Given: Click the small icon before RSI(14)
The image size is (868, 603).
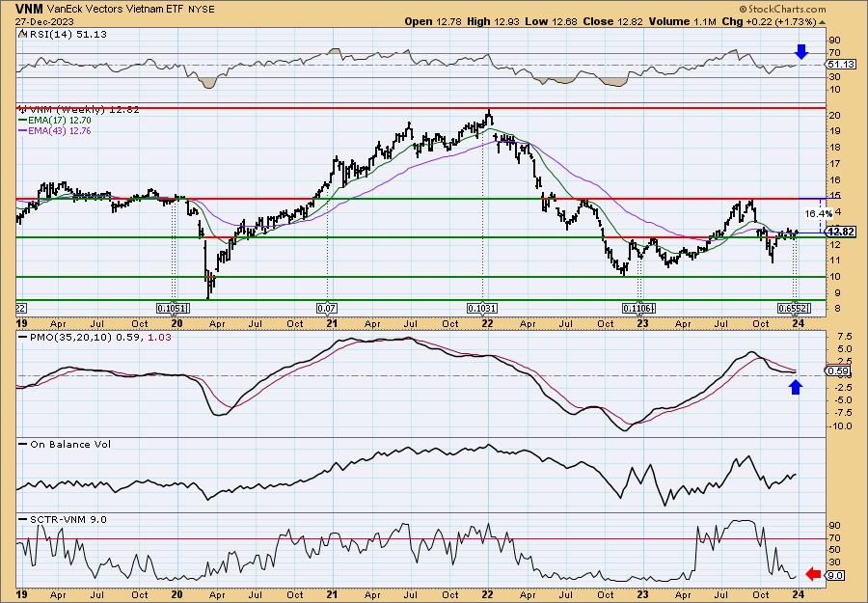Looking at the screenshot, I should tap(22, 34).
